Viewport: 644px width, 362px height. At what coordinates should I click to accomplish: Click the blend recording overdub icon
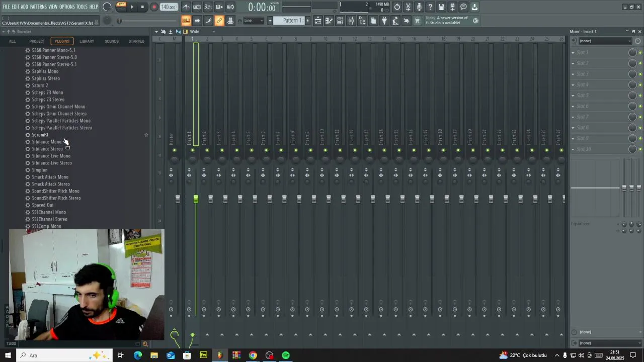click(219, 7)
